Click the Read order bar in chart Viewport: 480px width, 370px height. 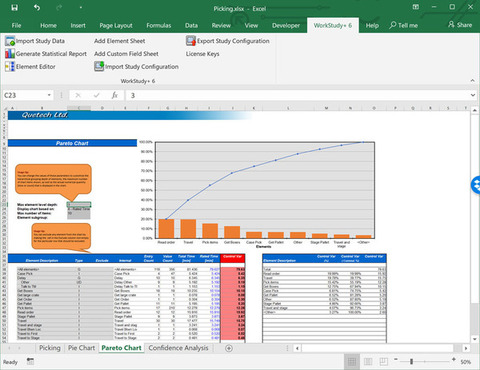pyautogui.click(x=166, y=228)
